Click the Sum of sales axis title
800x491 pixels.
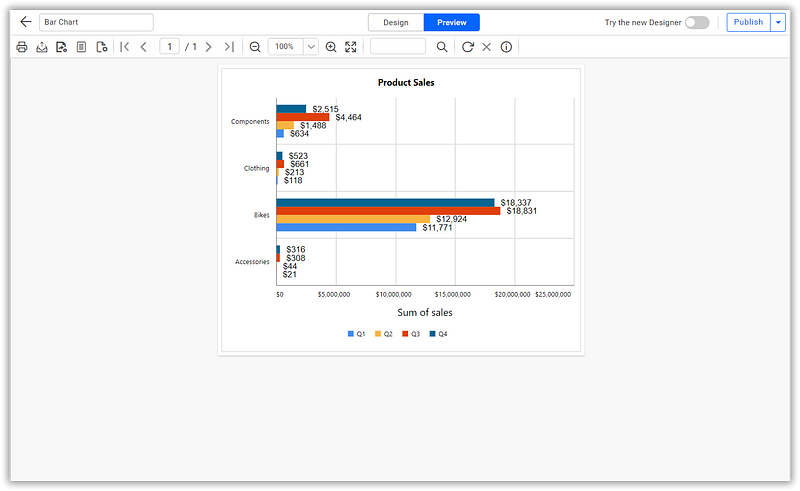[x=425, y=312]
